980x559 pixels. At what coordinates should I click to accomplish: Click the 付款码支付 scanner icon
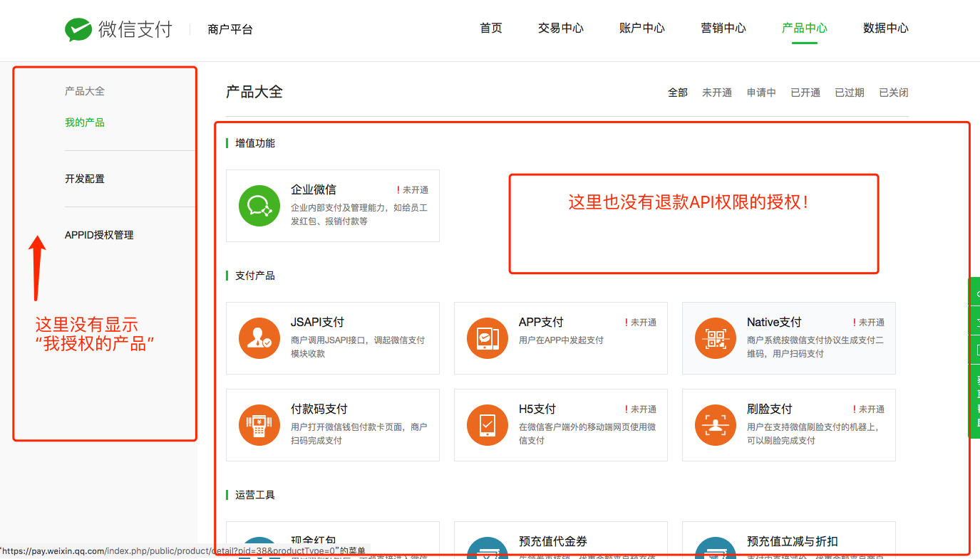[x=259, y=425]
